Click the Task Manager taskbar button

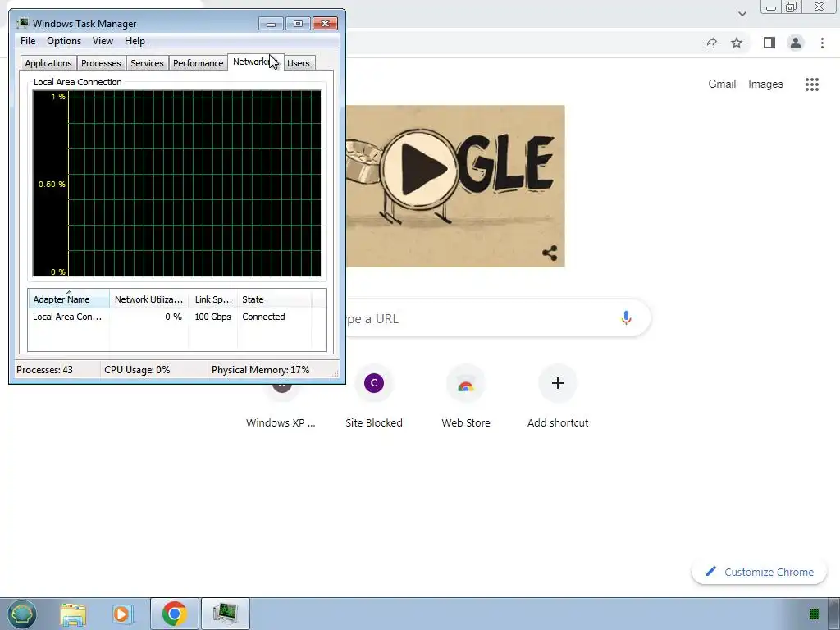click(225, 614)
